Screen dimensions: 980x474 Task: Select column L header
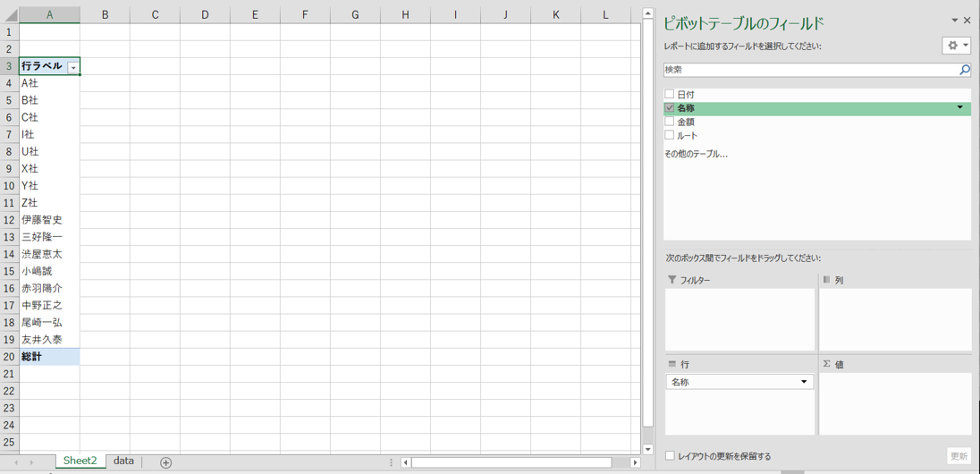[605, 15]
